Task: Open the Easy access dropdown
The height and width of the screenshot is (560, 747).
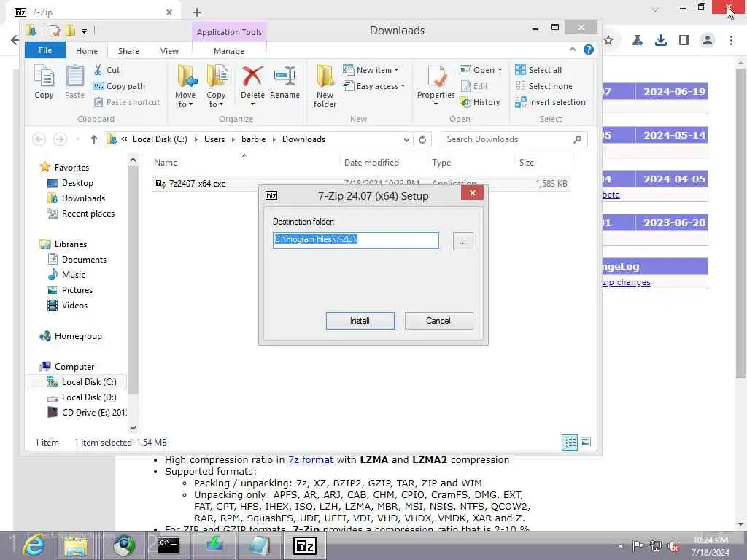Action: (x=374, y=86)
